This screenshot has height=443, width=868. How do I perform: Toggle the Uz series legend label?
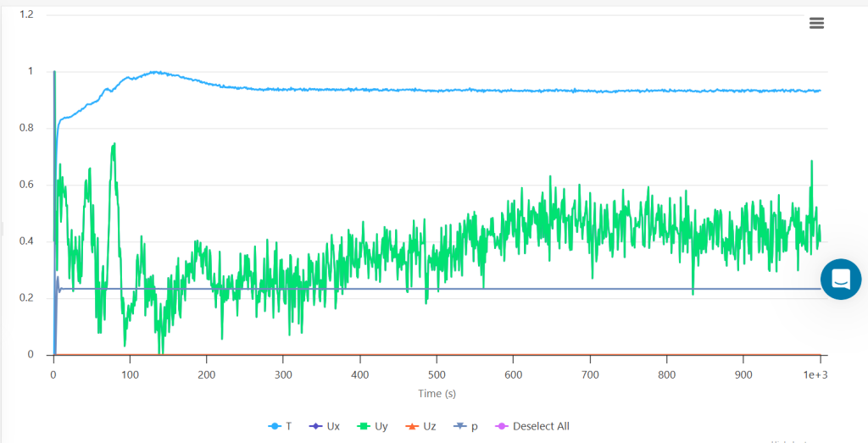(x=428, y=426)
